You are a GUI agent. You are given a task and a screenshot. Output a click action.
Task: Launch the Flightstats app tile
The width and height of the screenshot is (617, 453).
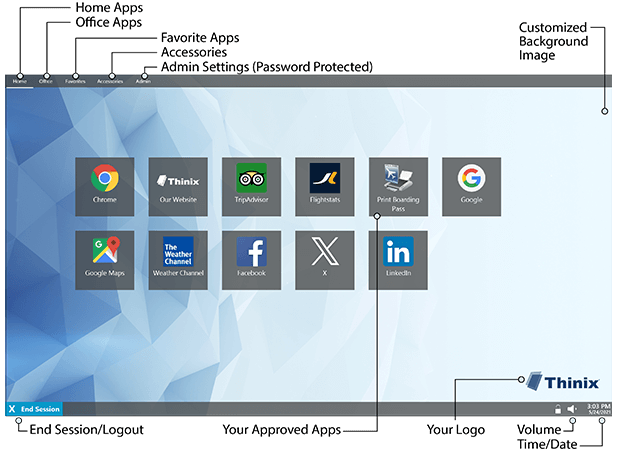pos(325,187)
